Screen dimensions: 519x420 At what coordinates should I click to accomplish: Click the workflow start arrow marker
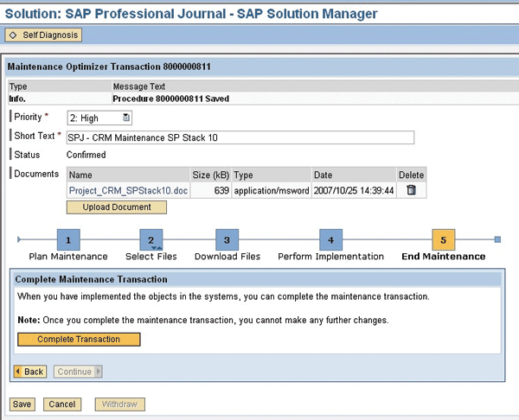click(19, 239)
